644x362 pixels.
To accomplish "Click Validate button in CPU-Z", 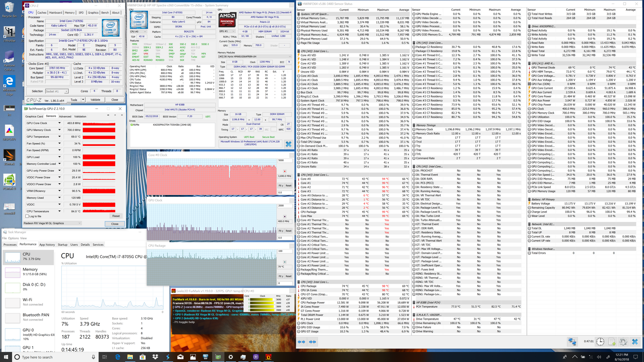I will (95, 100).
